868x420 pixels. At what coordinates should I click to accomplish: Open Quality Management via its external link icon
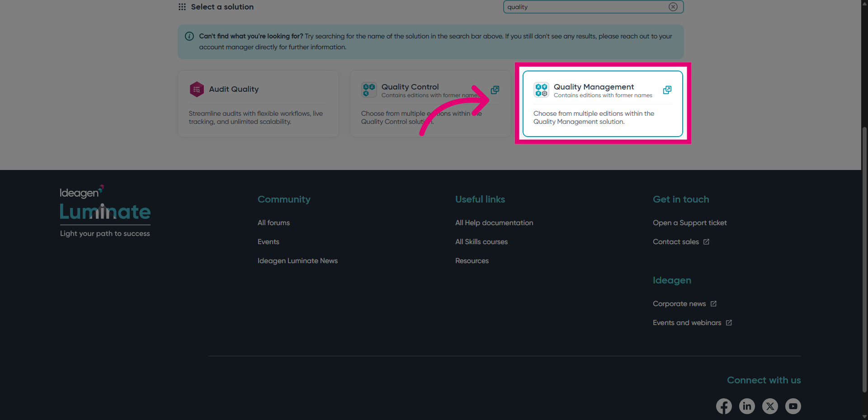667,90
